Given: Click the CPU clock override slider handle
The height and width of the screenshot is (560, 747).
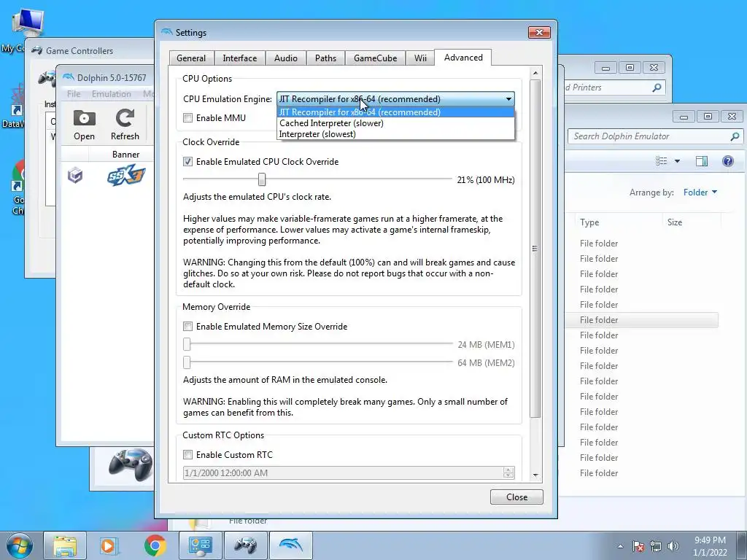Looking at the screenshot, I should (262, 179).
